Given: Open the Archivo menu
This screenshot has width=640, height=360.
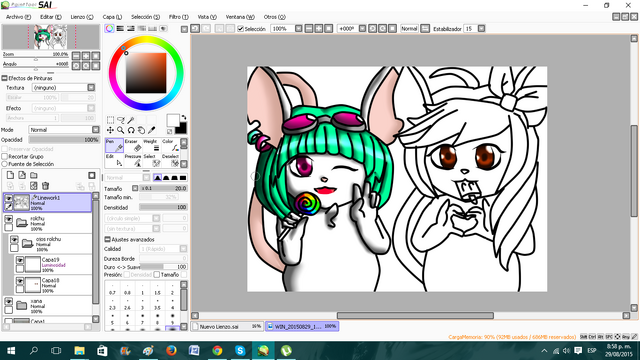Looking at the screenshot, I should 18,17.
